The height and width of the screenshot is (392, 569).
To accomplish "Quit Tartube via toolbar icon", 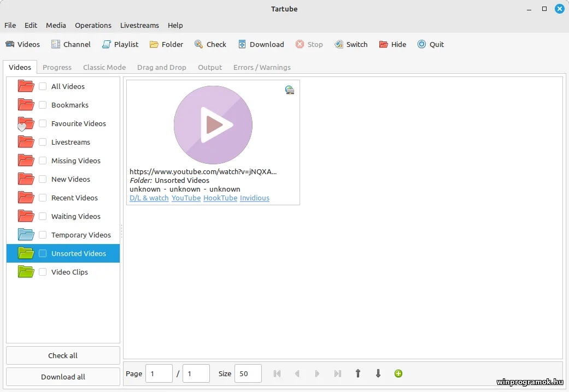I will (421, 44).
